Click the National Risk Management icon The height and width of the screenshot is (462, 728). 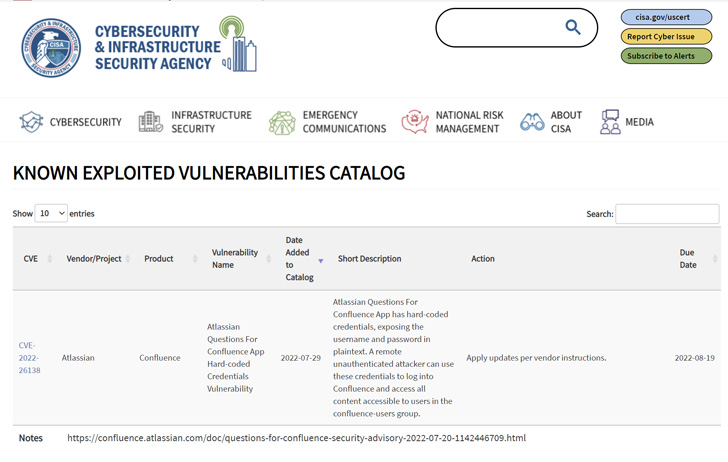(x=415, y=122)
